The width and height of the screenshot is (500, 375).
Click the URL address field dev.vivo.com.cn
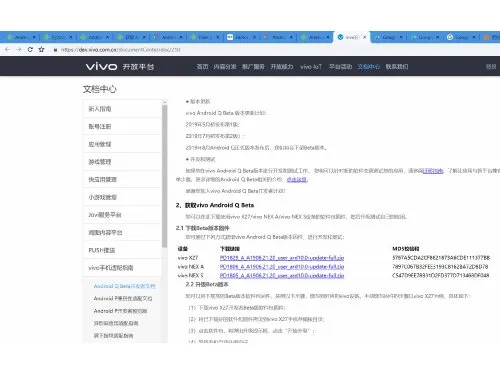[120, 50]
